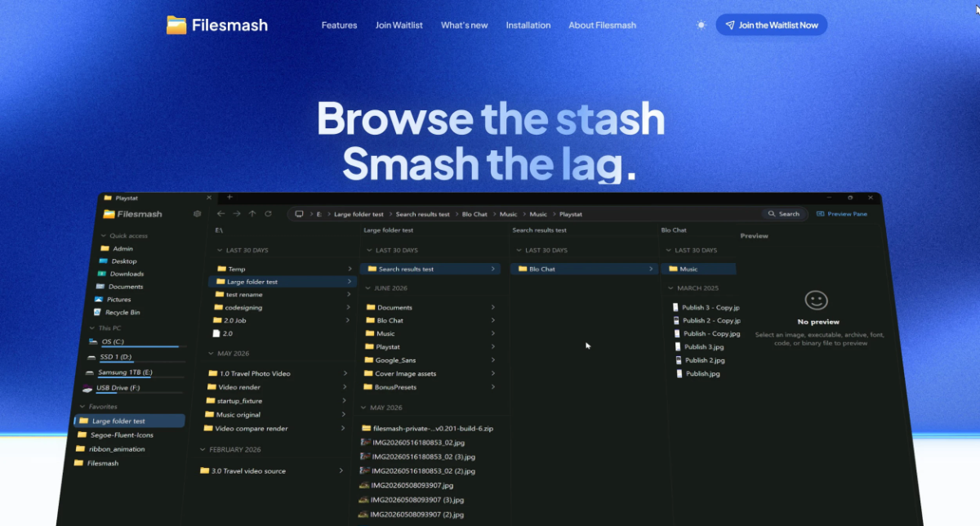This screenshot has width=980, height=526.
Task: Click the magnifier icon in Search box
Action: click(772, 214)
